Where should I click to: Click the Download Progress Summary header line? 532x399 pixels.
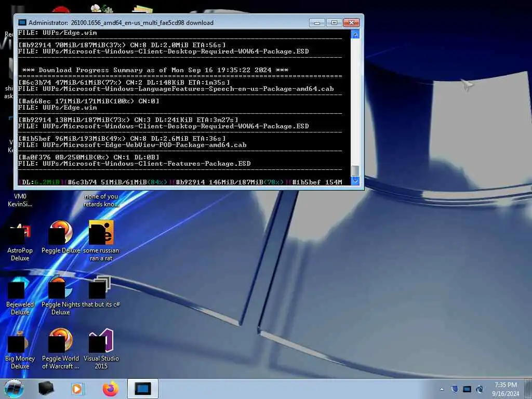tap(155, 70)
